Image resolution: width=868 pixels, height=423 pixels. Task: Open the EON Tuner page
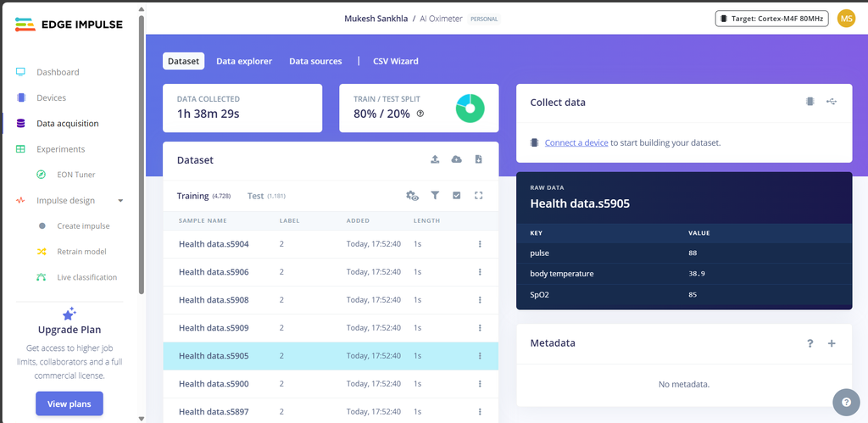tap(75, 175)
